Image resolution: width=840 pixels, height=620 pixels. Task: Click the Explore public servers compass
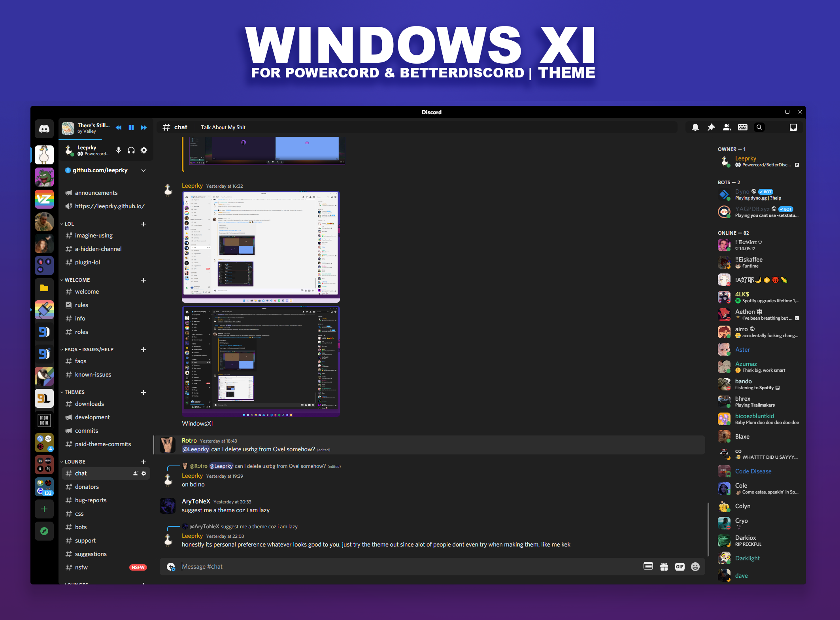(x=44, y=531)
